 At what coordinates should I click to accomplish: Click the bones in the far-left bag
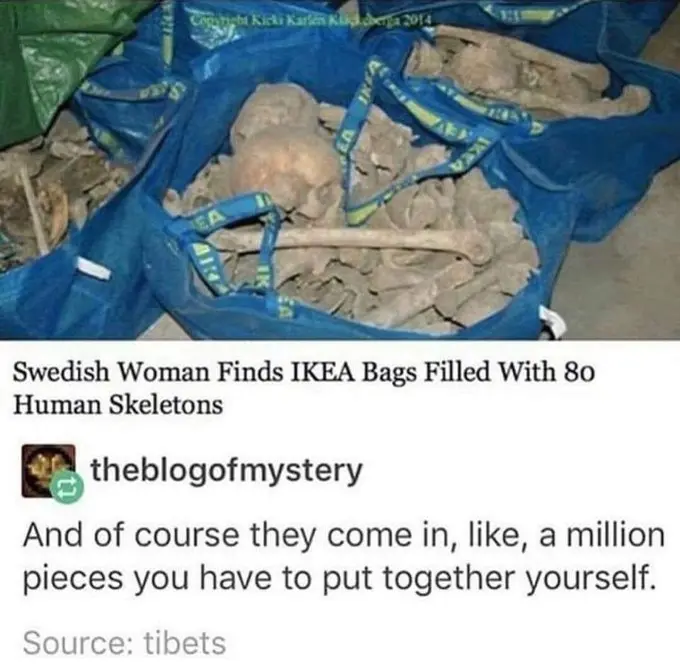pos(39,191)
